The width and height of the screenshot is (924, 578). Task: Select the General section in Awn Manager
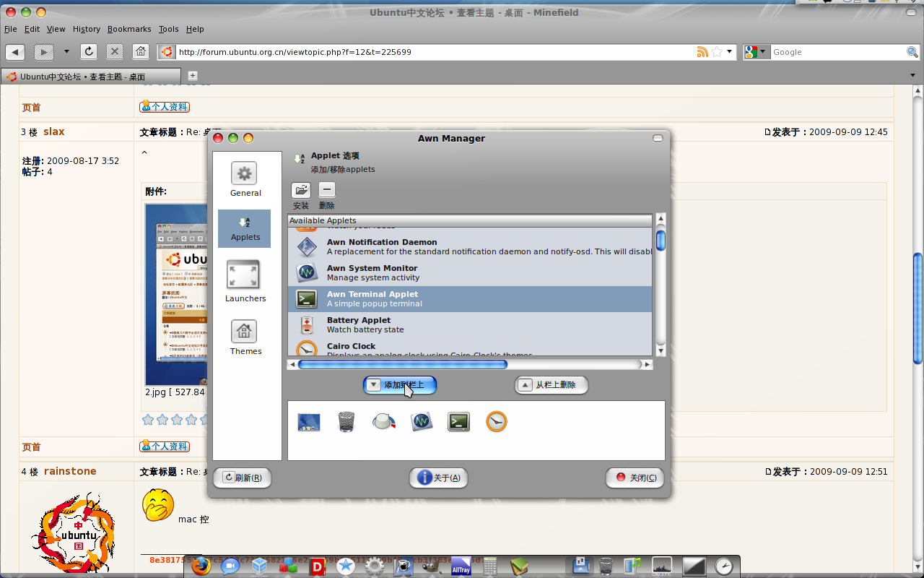tap(245, 179)
